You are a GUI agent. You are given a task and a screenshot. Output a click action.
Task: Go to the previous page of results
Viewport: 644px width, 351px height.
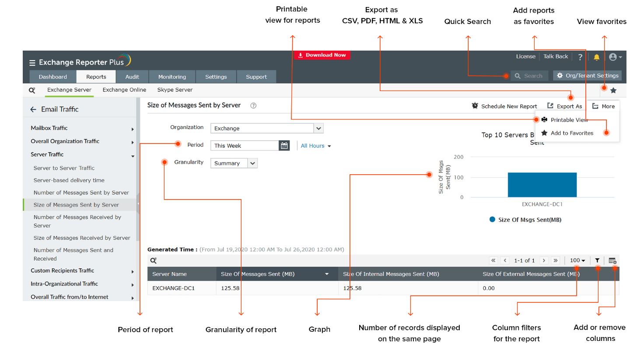505,260
